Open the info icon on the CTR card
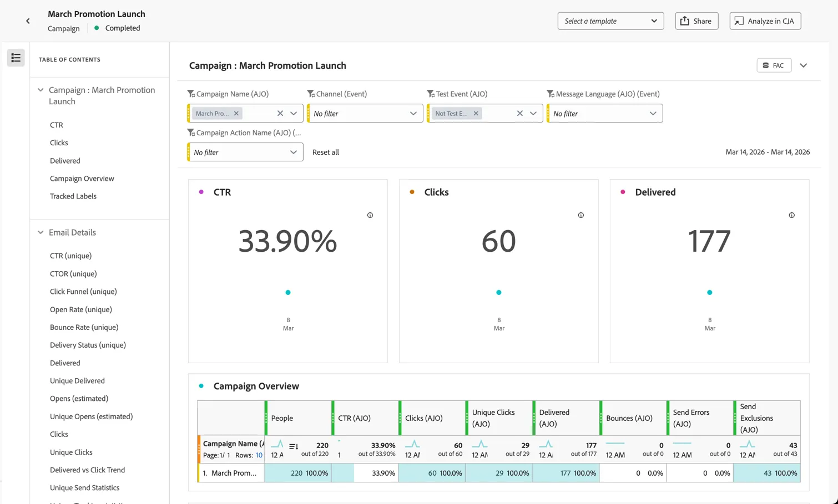Viewport: 838px width, 504px height. (370, 215)
